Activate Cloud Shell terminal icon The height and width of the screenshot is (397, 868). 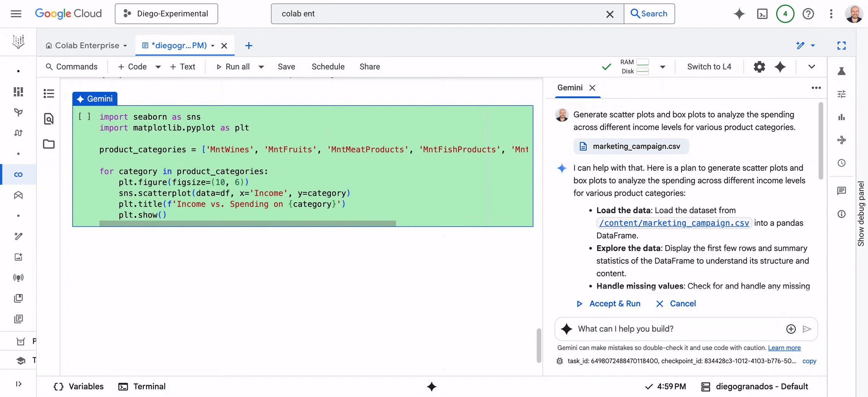pos(762,14)
